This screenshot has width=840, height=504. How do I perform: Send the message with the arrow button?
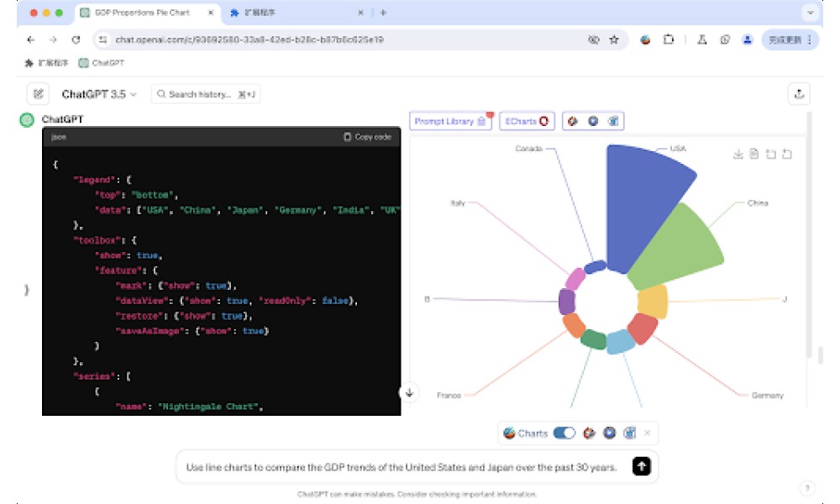(641, 466)
